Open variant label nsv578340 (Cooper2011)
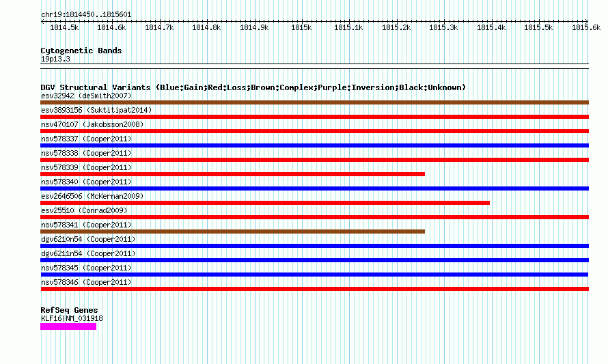The width and height of the screenshot is (608, 364). (x=86, y=182)
